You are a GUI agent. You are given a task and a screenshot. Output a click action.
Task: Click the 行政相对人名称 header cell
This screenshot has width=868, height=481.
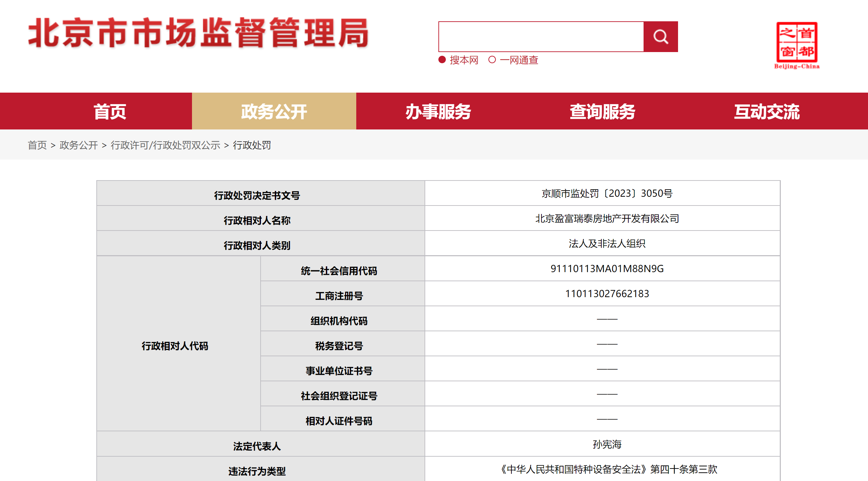[x=261, y=218]
